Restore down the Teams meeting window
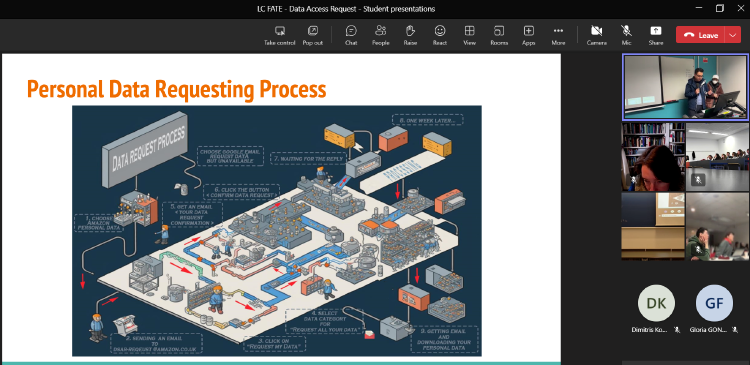 pos(719,8)
